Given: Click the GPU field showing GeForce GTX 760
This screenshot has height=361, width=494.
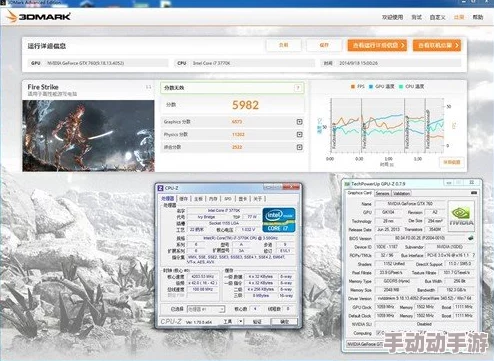Looking at the screenshot, I should click(106, 63).
